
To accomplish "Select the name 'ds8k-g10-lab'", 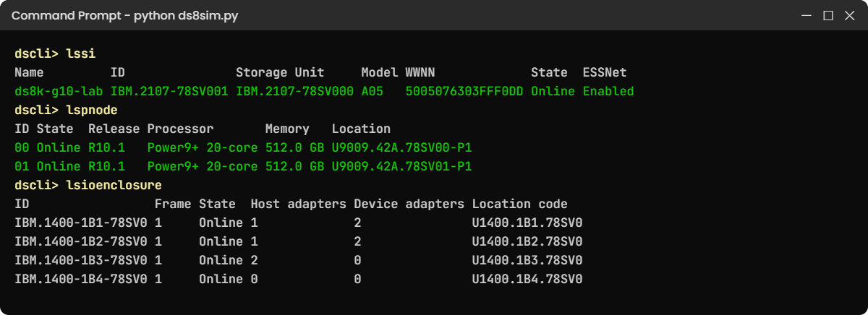I will tap(59, 92).
